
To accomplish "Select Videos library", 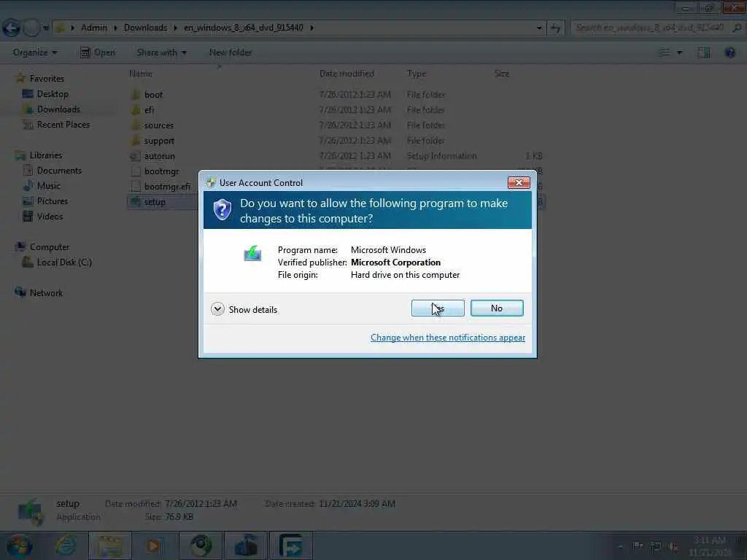I will pyautogui.click(x=50, y=216).
